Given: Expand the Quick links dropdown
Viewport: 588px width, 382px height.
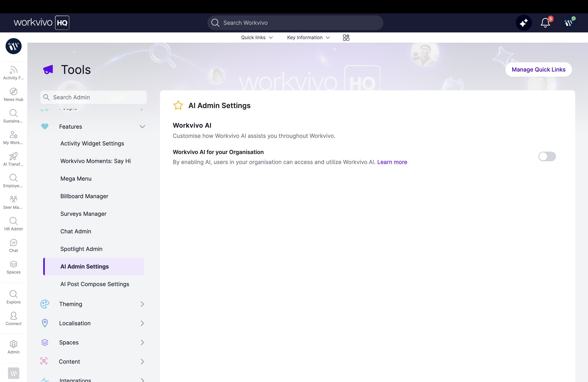Looking at the screenshot, I should (257, 38).
